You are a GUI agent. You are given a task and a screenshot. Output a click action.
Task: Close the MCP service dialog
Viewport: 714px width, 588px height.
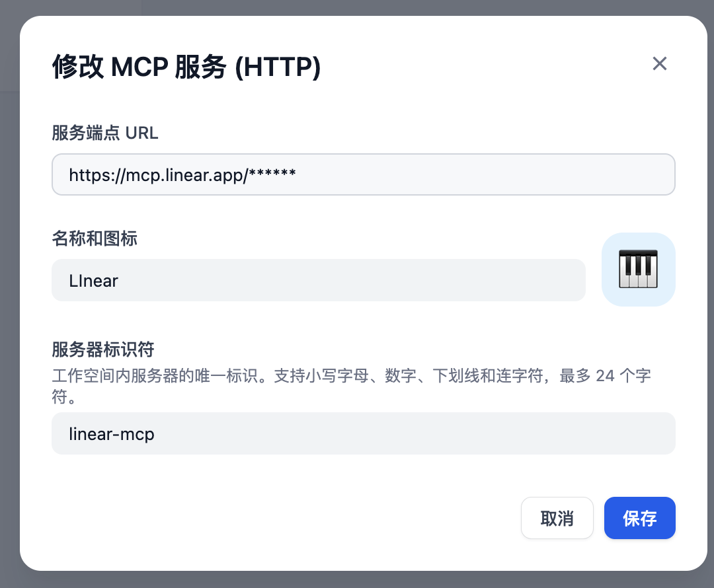coord(659,63)
